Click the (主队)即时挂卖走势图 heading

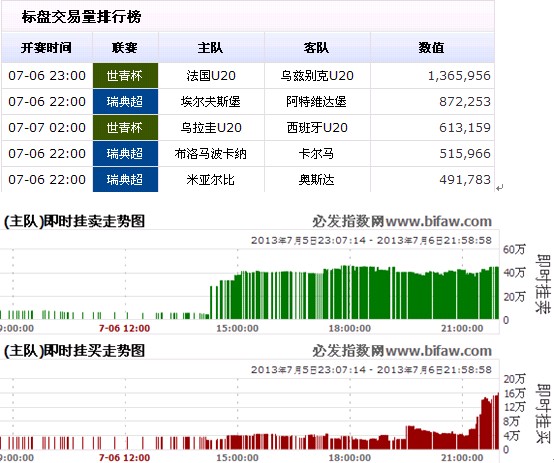tap(74, 221)
